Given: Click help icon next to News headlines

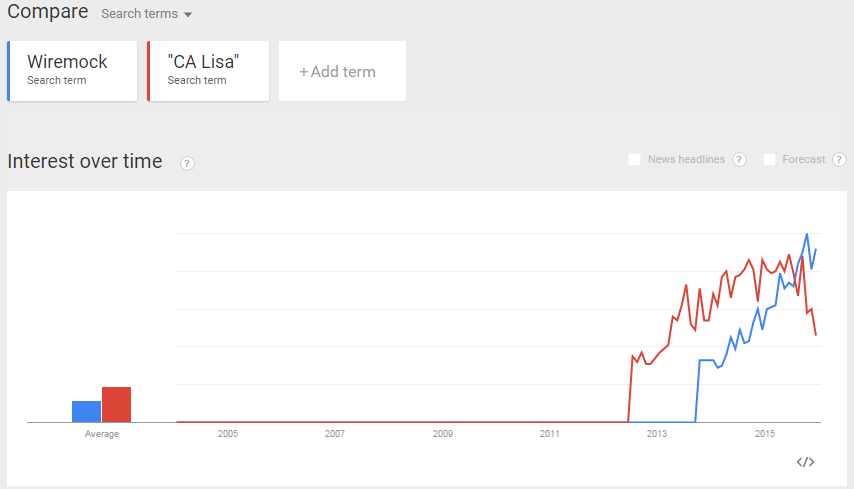Looking at the screenshot, I should click(x=740, y=160).
